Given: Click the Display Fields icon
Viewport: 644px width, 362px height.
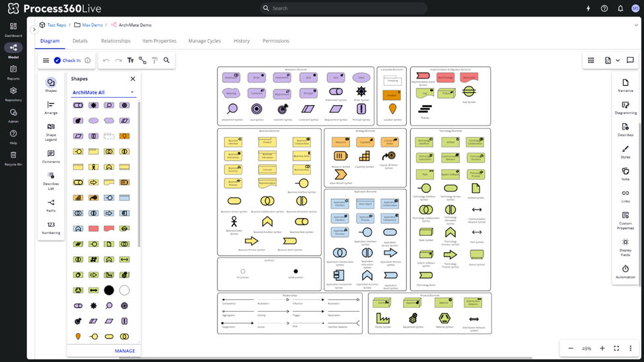Looking at the screenshot, I should [625, 245].
